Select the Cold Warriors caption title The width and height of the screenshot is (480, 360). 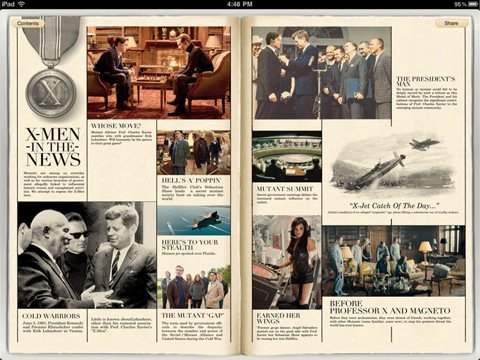click(x=51, y=316)
